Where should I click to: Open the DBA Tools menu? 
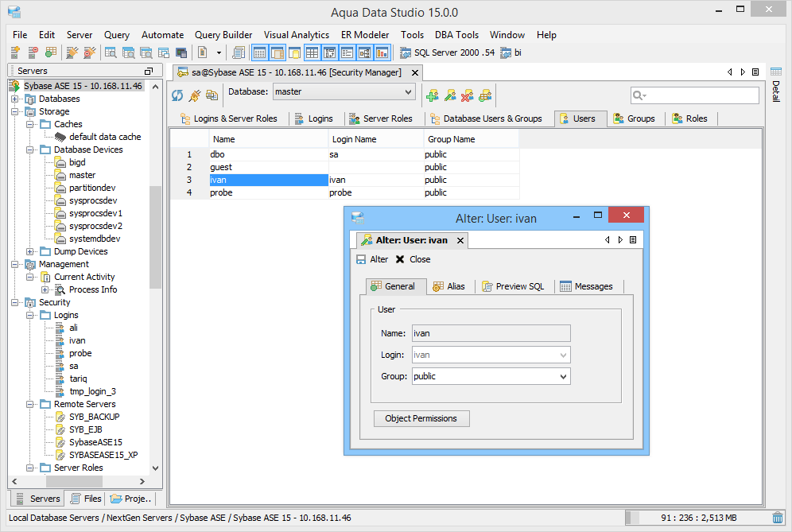pos(456,35)
